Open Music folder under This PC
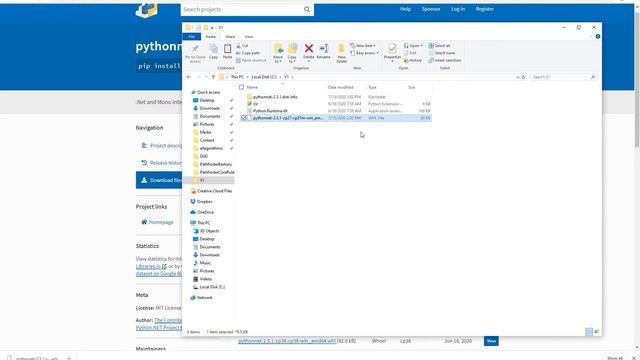The image size is (640, 360). click(202, 263)
